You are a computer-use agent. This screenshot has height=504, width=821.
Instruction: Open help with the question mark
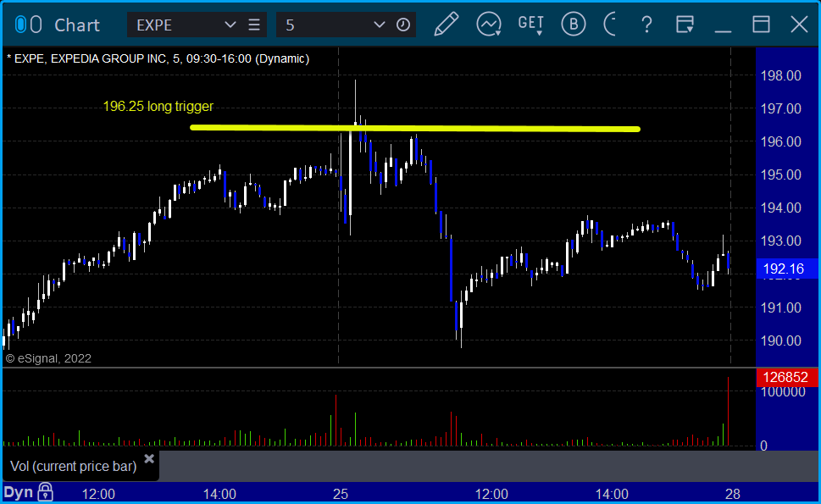(646, 25)
